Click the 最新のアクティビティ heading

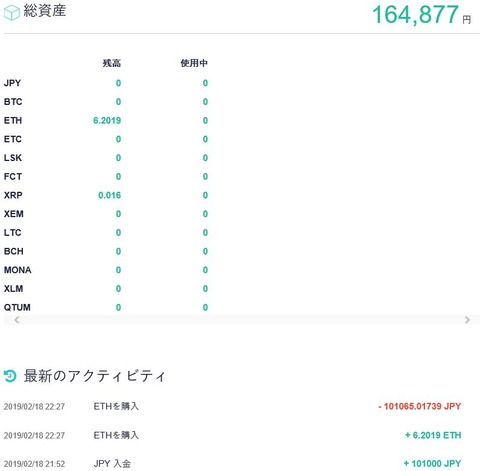coord(95,376)
